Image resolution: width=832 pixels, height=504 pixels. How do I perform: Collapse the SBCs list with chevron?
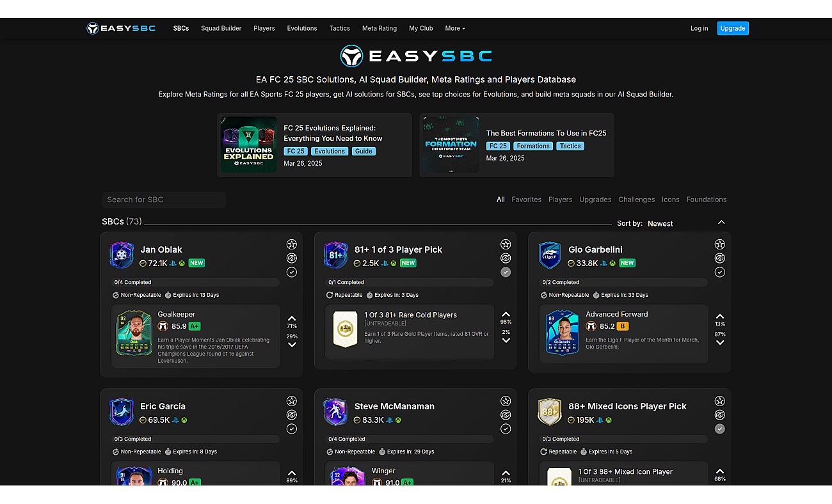[721, 223]
